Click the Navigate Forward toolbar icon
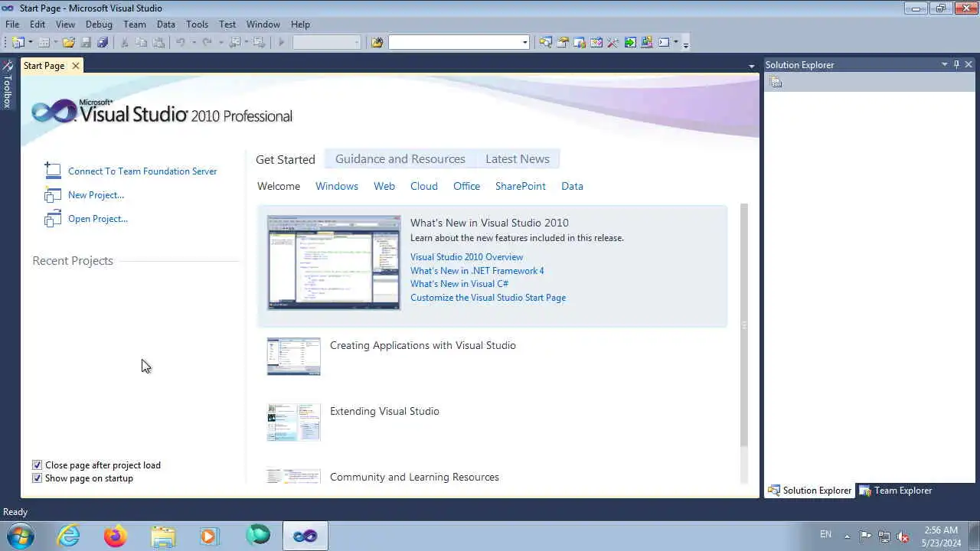The height and width of the screenshot is (551, 980). click(x=260, y=43)
